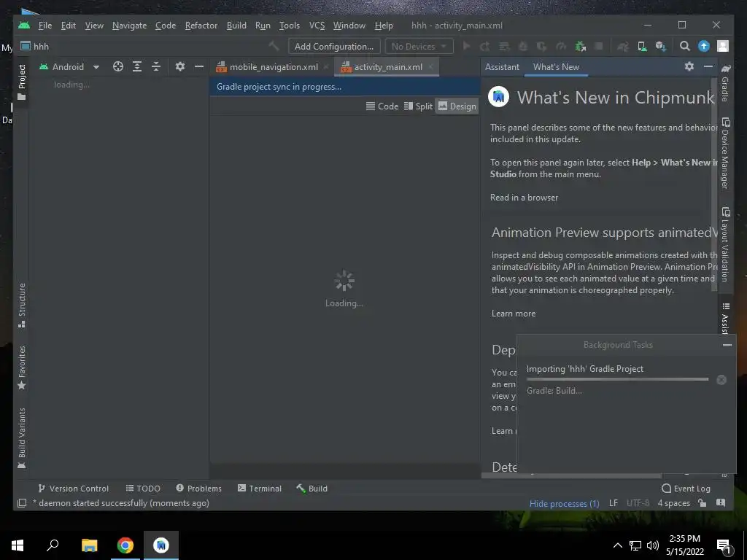Toggle the Project tool window tab
The image size is (747, 560).
[22, 82]
